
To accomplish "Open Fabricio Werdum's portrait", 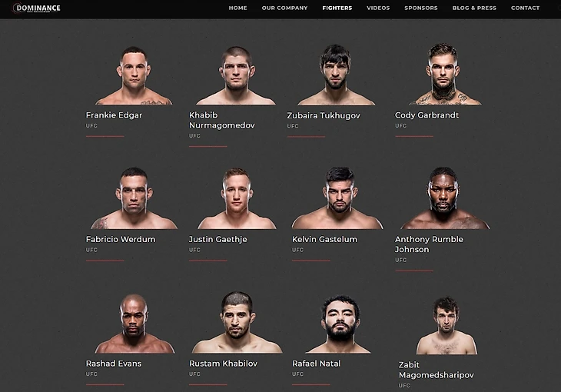I will click(134, 198).
